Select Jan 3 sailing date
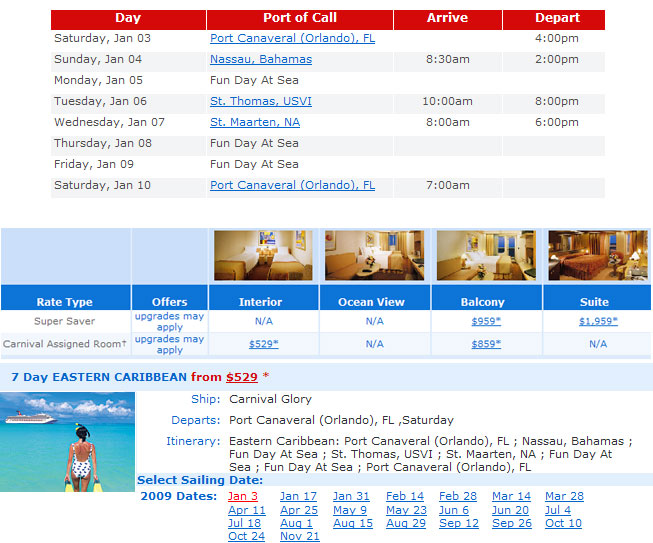The image size is (653, 543). [x=243, y=496]
